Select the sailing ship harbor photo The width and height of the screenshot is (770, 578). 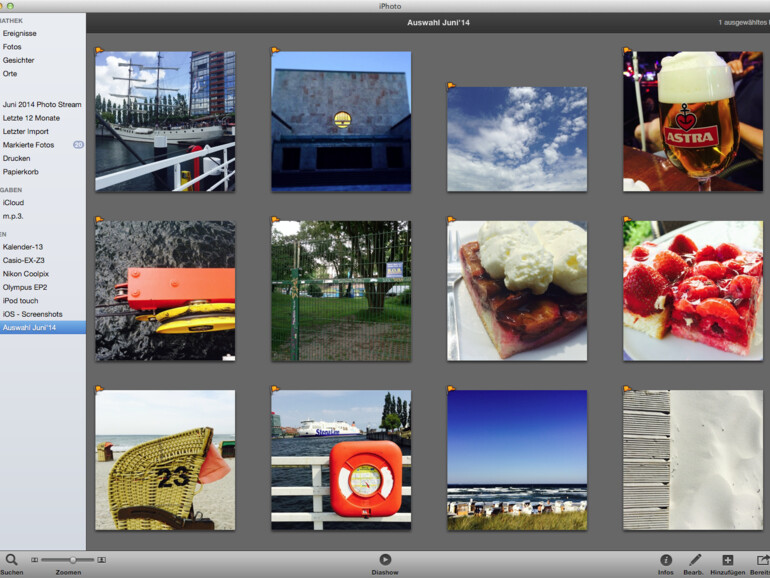click(165, 121)
